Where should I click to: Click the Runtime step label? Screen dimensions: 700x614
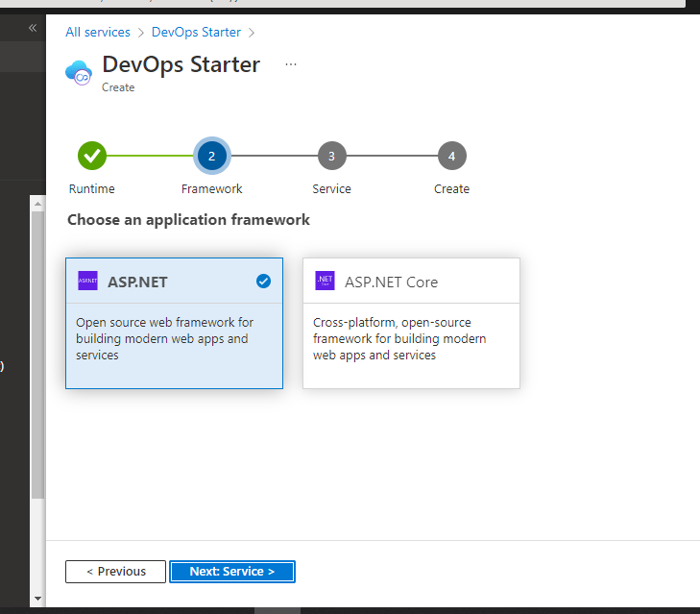tap(92, 189)
